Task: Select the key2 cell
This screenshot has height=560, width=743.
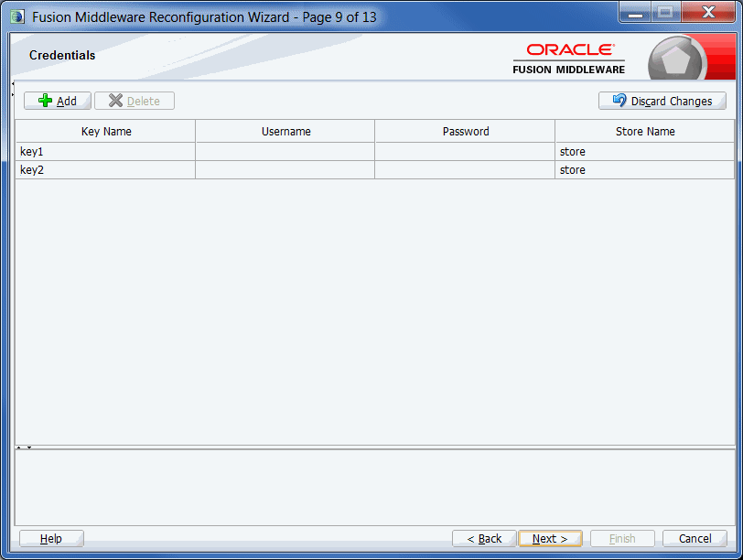Action: click(x=105, y=170)
